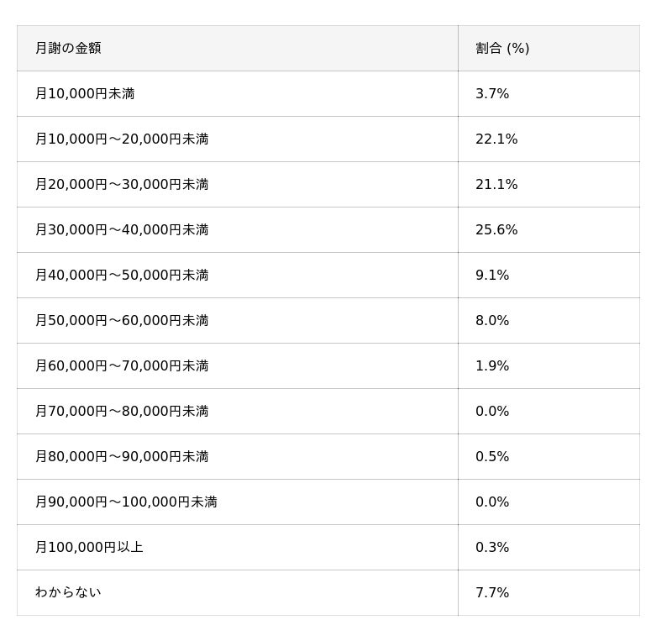Select the 月10,000円未満 row label
This screenshot has height=641, width=672.
click(x=85, y=93)
